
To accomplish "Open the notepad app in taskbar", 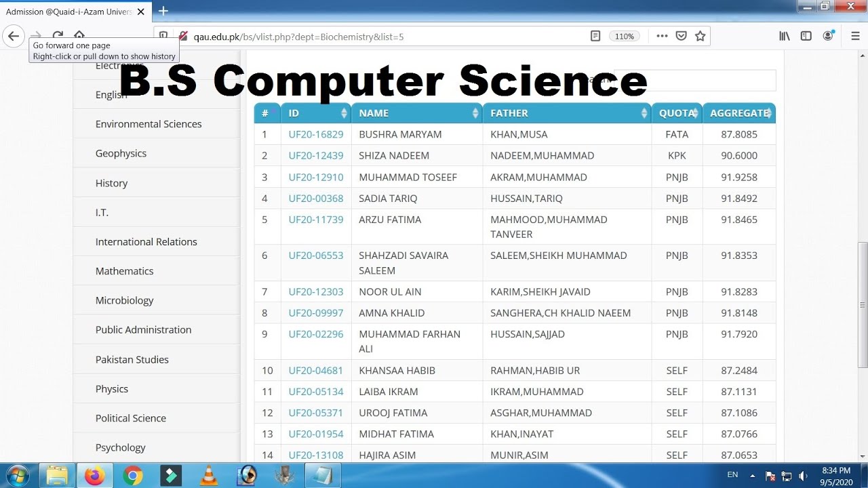I will pyautogui.click(x=323, y=476).
